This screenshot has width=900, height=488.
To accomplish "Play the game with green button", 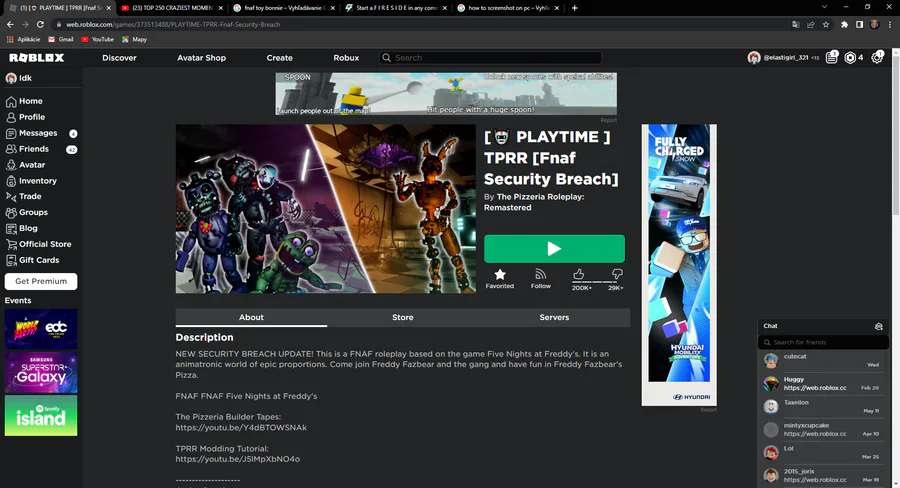I will (x=554, y=249).
